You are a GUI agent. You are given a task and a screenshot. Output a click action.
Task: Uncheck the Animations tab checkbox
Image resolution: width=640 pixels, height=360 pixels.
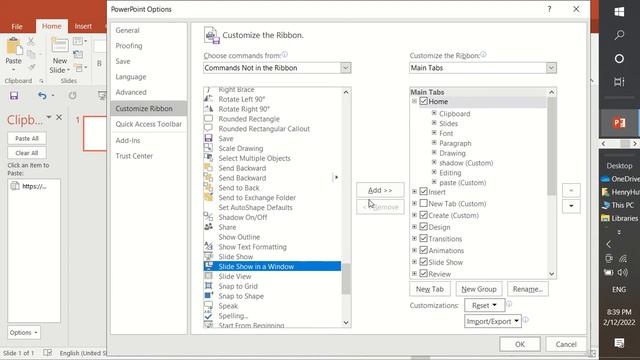tap(423, 250)
